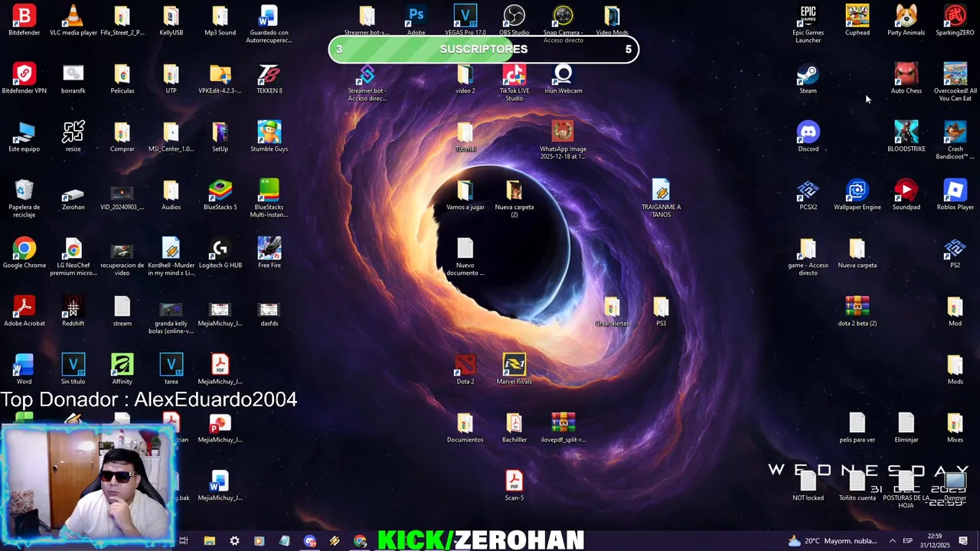Viewport: 980px width, 551px height.
Task: Click Chrome icon in taskbar
Action: [x=360, y=541]
